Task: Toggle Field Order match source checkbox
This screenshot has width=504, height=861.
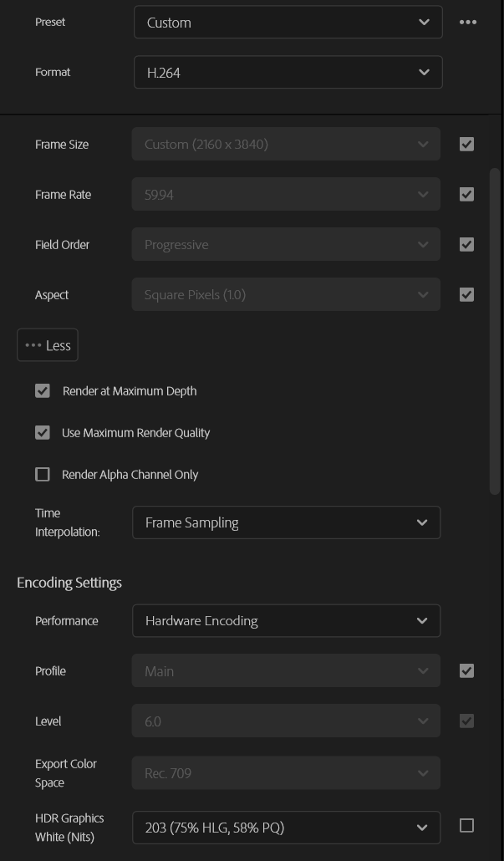Action: 467,245
